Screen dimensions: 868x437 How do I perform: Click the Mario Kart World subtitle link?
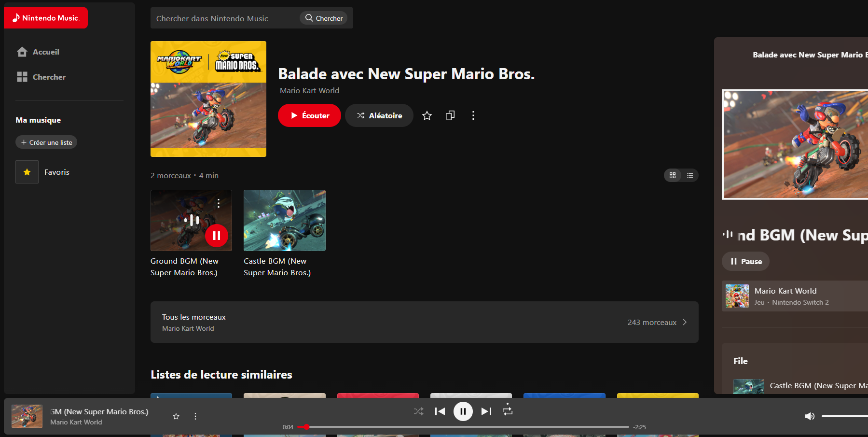pyautogui.click(x=309, y=90)
